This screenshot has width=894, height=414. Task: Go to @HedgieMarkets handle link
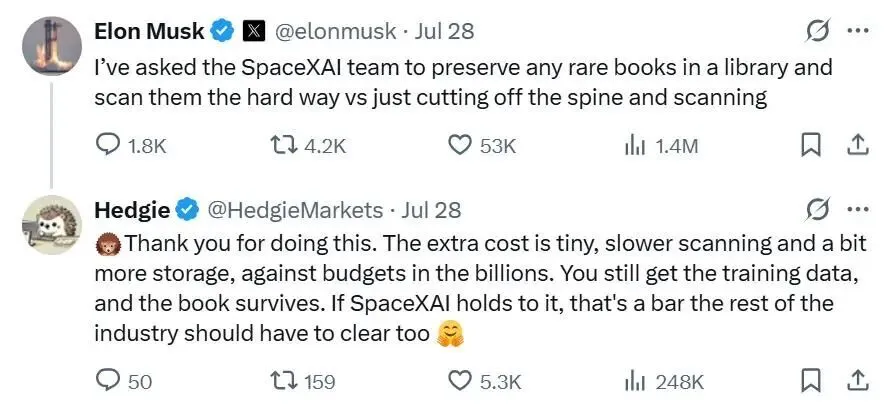tap(294, 210)
